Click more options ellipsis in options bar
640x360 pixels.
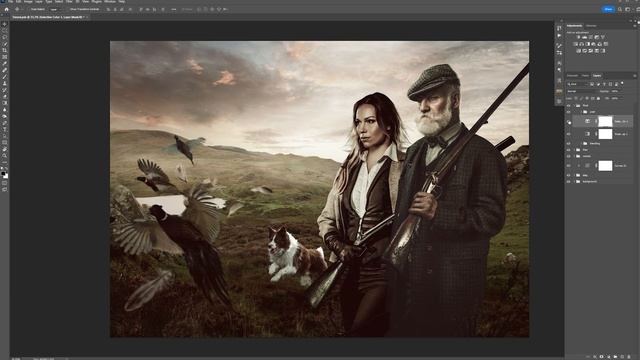click(x=174, y=9)
